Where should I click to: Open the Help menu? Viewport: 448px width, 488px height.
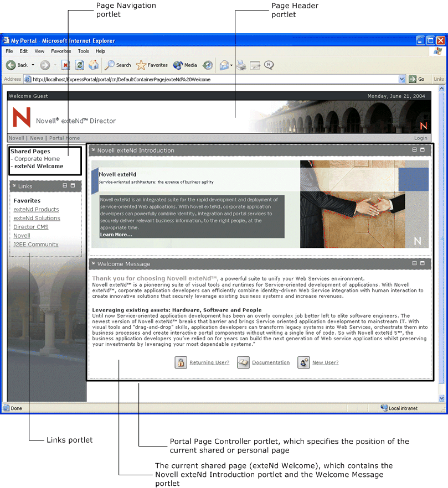pyautogui.click(x=100, y=51)
